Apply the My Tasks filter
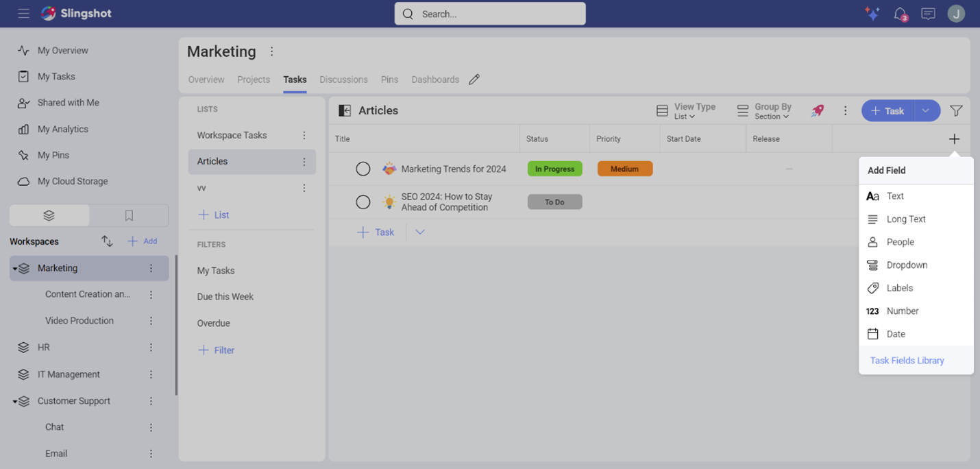This screenshot has height=469, width=980. 216,270
